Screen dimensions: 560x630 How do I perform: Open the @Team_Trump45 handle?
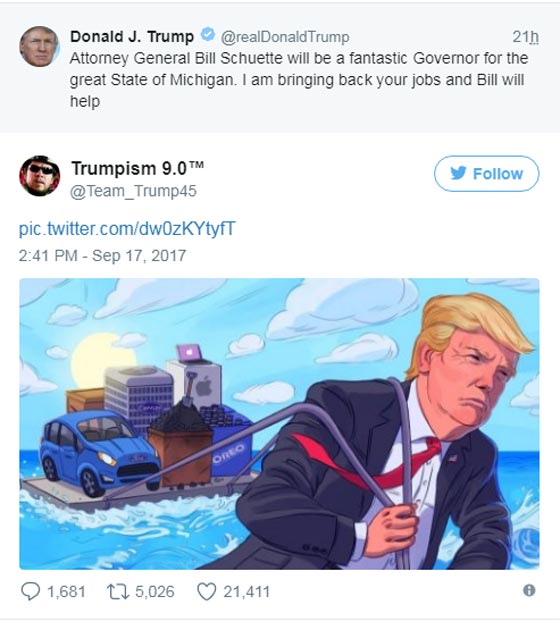[133, 191]
